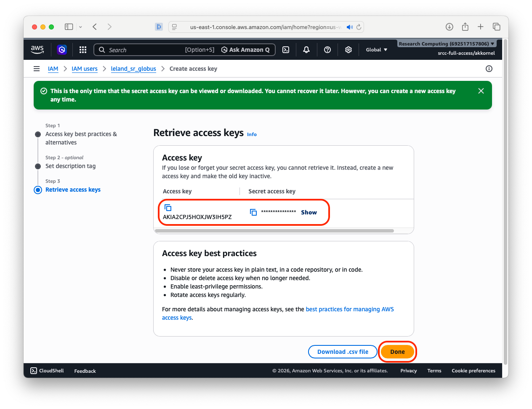Screen dimensions: 532x409
Task: Select Step 1 Access key best practices
Action: pos(81,138)
